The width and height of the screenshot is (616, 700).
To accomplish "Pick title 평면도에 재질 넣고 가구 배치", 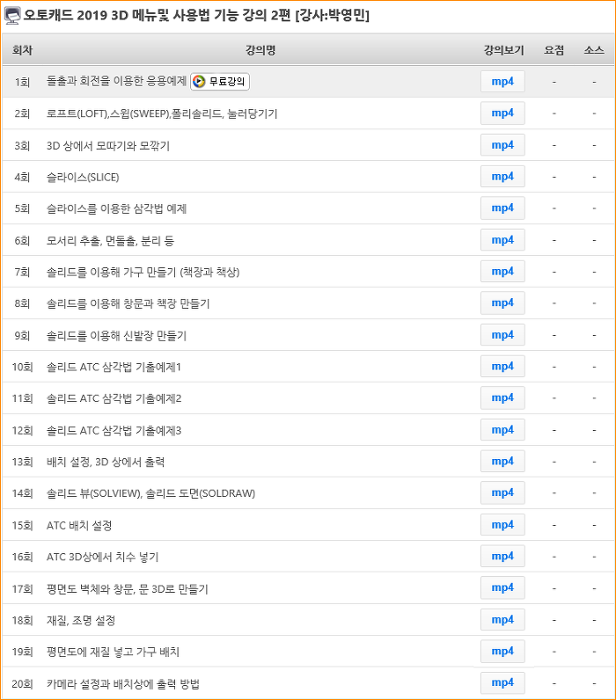I will pyautogui.click(x=113, y=652).
